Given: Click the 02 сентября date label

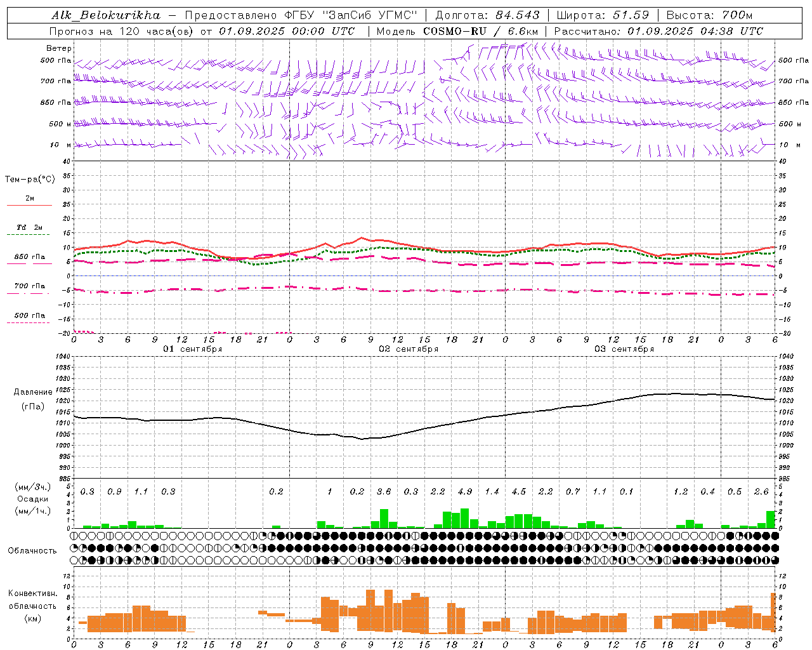Looking at the screenshot, I should tap(409, 349).
